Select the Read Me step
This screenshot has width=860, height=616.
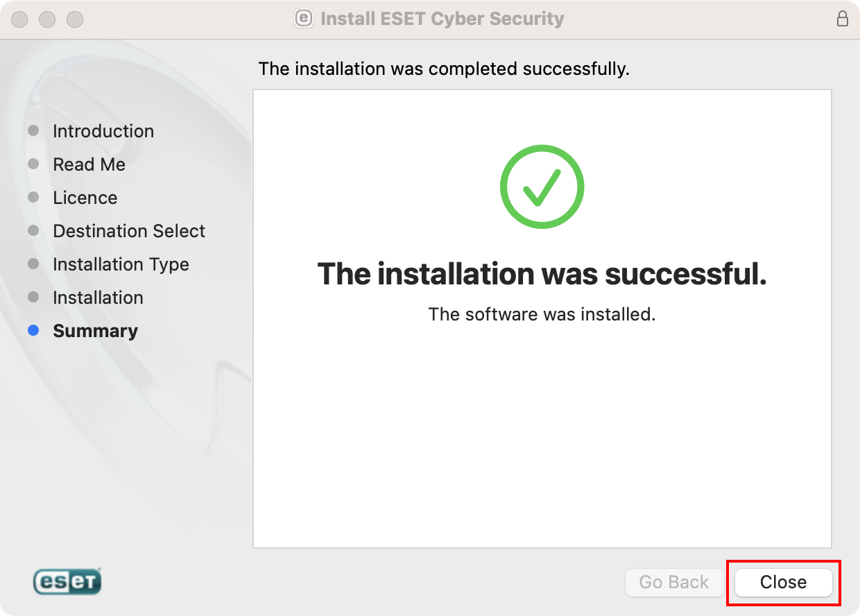(x=89, y=164)
